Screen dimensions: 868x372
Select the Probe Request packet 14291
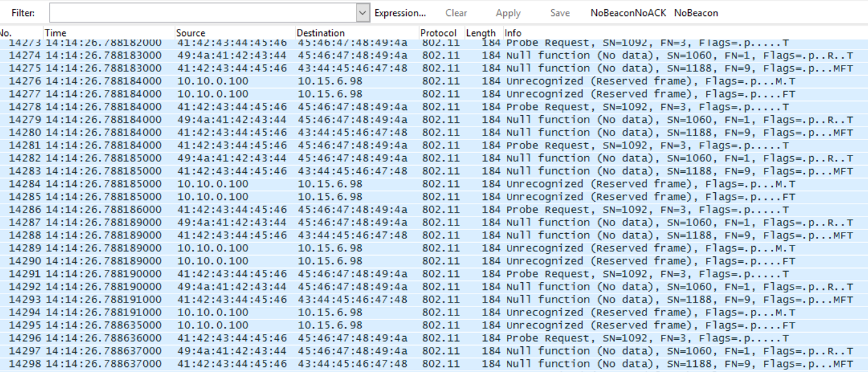tap(257, 274)
